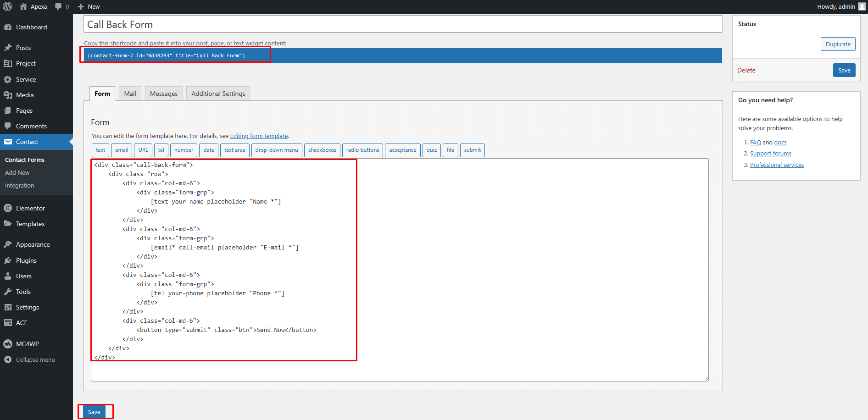The image size is (868, 420).
Task: Switch to the Messages tab
Action: coord(164,94)
